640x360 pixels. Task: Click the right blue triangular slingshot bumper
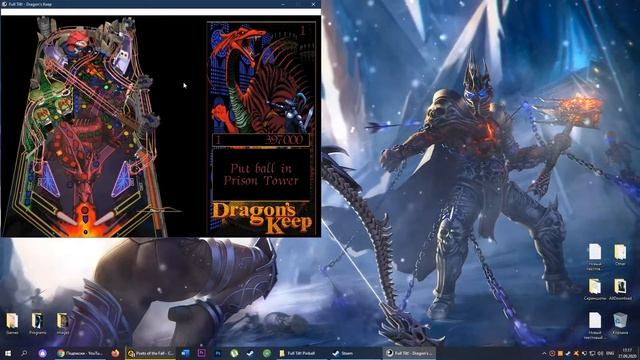click(x=122, y=180)
